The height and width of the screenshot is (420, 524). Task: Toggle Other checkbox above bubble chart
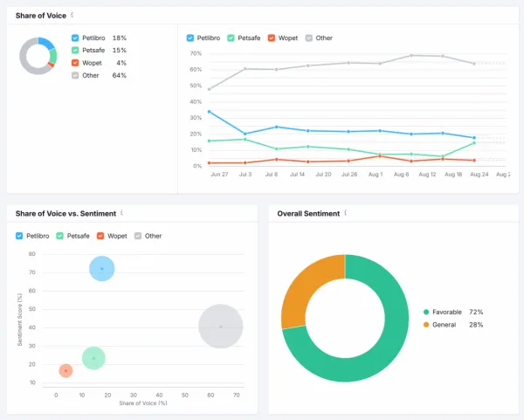pos(138,236)
